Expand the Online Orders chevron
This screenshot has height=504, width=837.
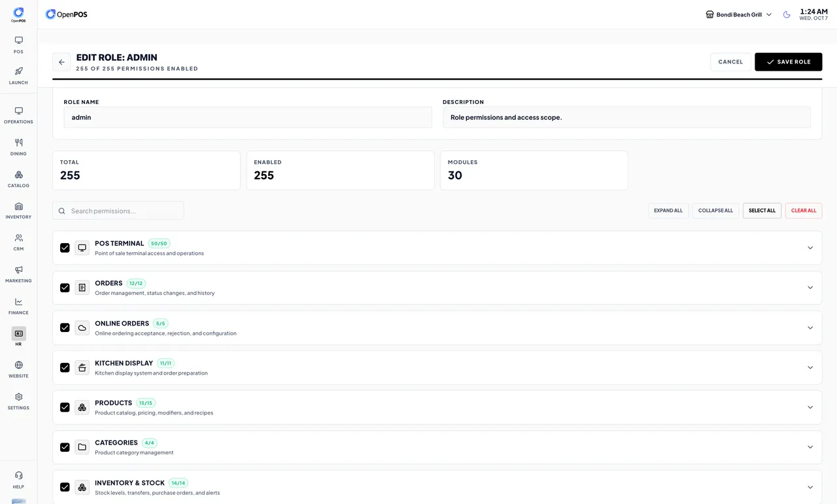[810, 328]
